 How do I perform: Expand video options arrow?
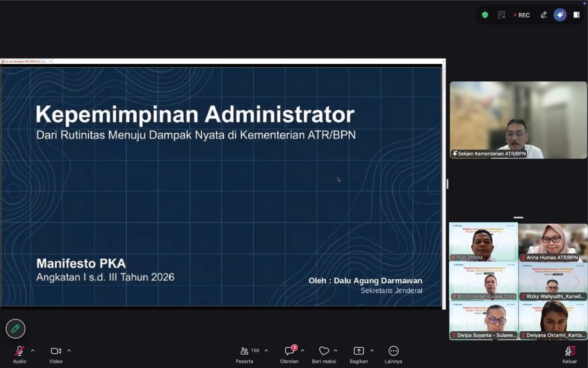(69, 351)
